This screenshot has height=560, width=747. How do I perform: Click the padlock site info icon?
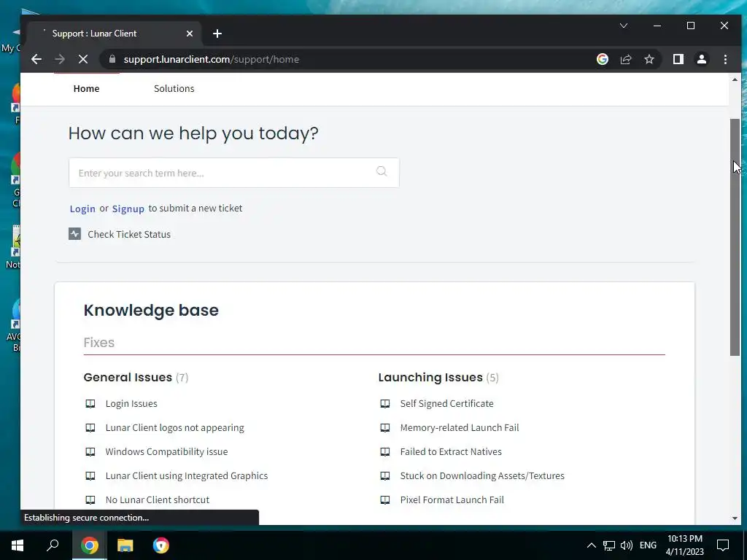pyautogui.click(x=112, y=59)
